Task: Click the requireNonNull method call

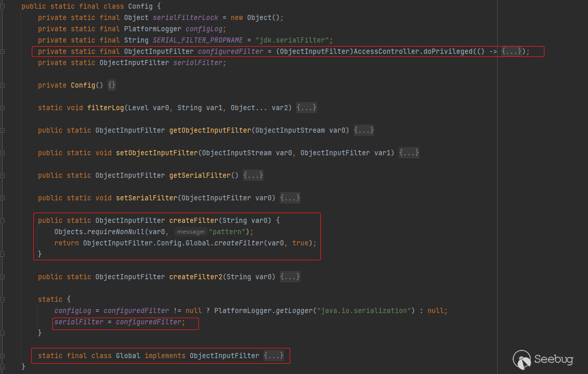Action: 116,232
